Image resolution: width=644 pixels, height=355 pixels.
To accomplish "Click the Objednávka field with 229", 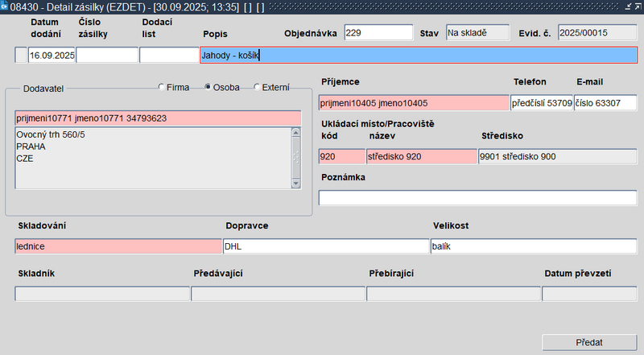I will pos(378,33).
